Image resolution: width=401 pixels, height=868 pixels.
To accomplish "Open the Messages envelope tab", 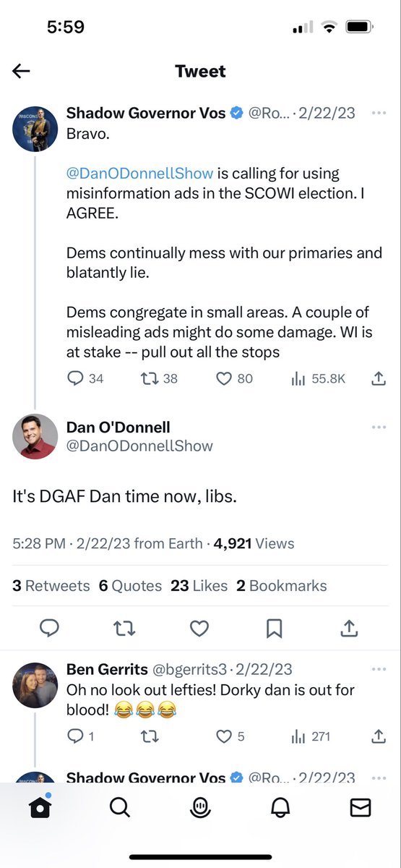I will click(360, 807).
